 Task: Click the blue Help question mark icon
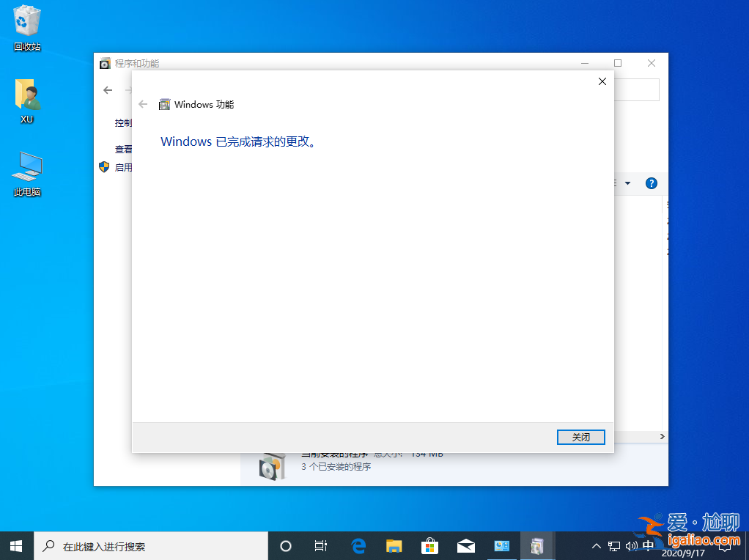point(651,183)
